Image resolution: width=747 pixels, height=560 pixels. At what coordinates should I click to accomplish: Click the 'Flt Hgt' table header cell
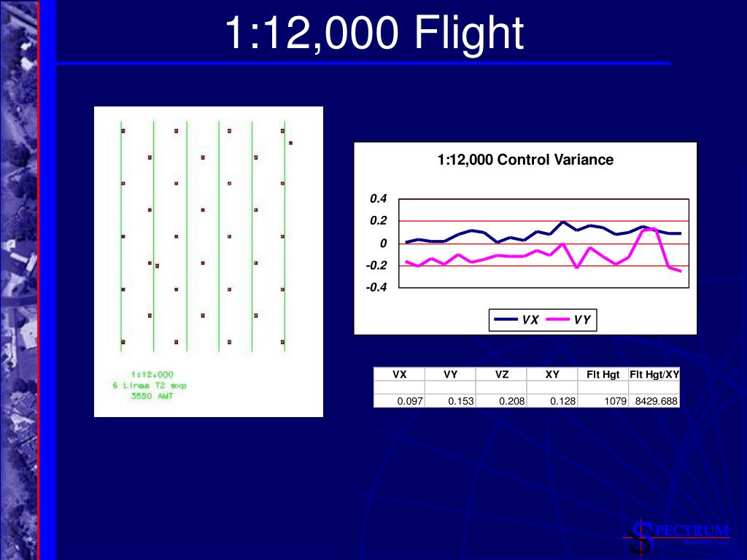[603, 374]
